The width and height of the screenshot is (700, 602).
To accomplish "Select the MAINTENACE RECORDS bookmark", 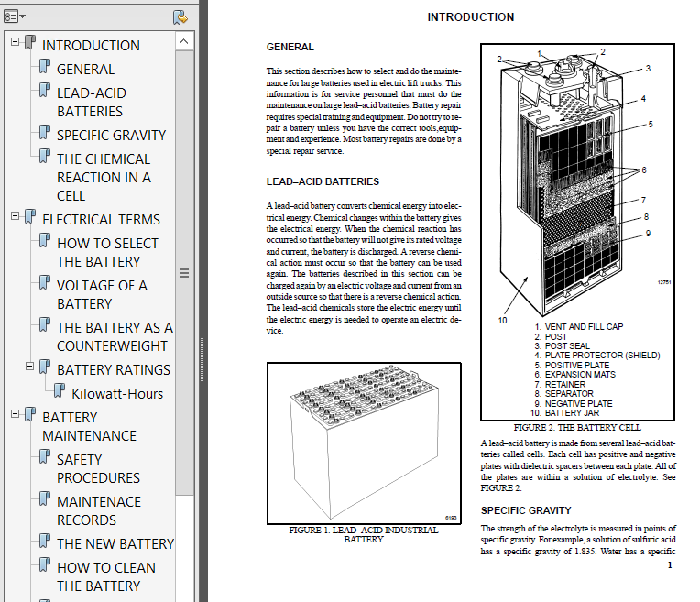I will (99, 511).
